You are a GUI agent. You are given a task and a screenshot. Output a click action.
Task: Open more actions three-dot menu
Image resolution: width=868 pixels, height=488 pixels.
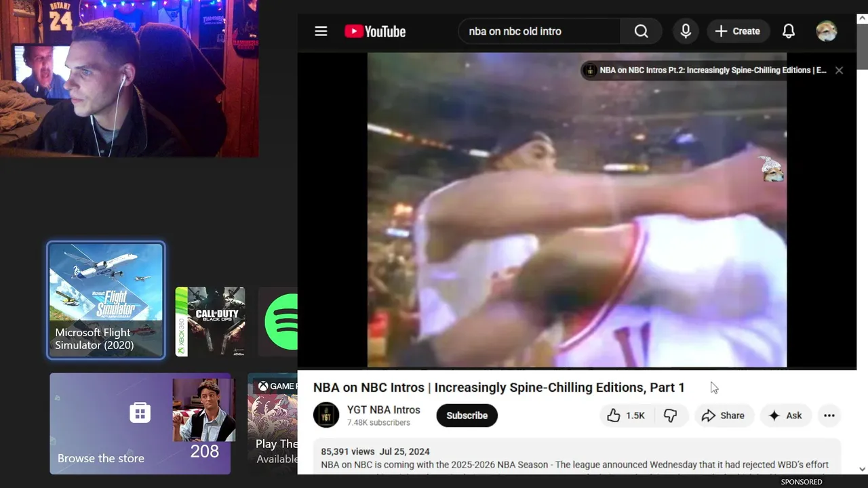(829, 415)
